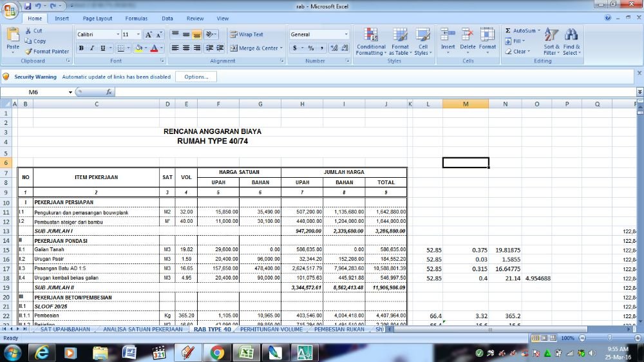Open the Conditional Formatting menu
Screen dimensions: 644x362
[371, 42]
